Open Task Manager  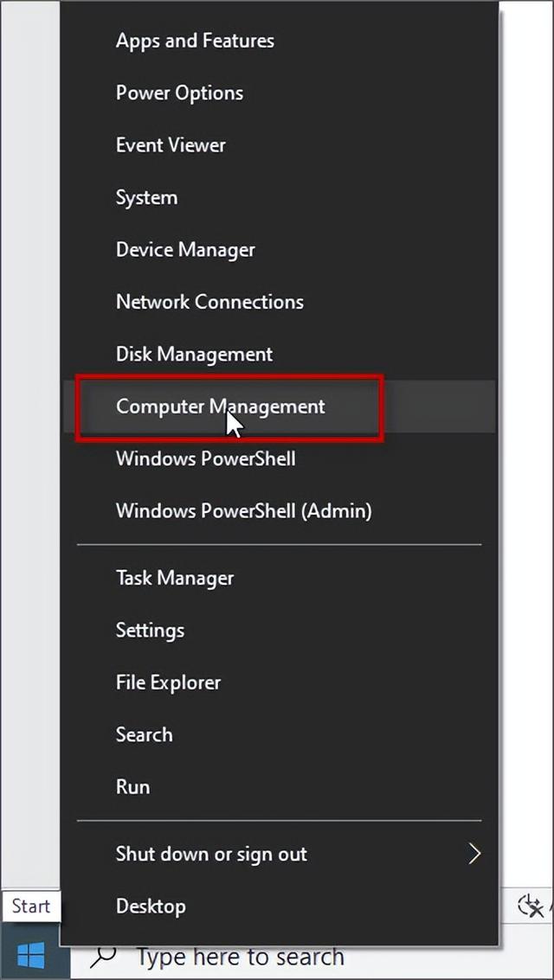pyautogui.click(x=280, y=578)
